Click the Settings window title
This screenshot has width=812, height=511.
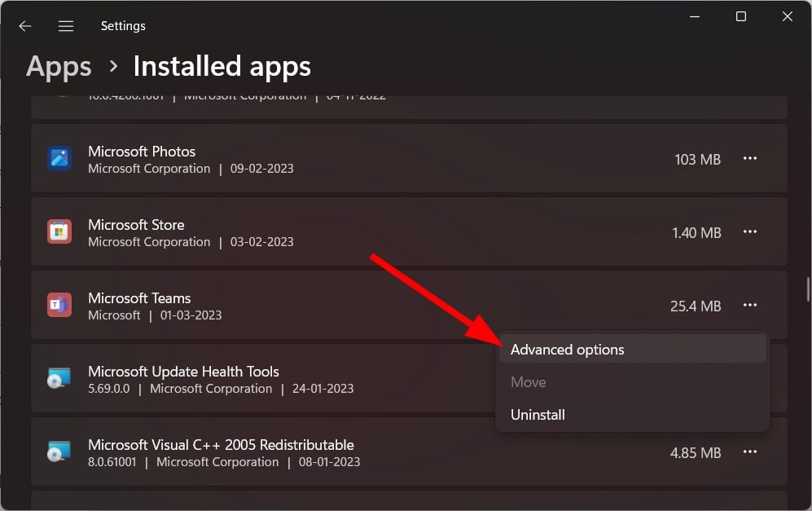(x=123, y=26)
